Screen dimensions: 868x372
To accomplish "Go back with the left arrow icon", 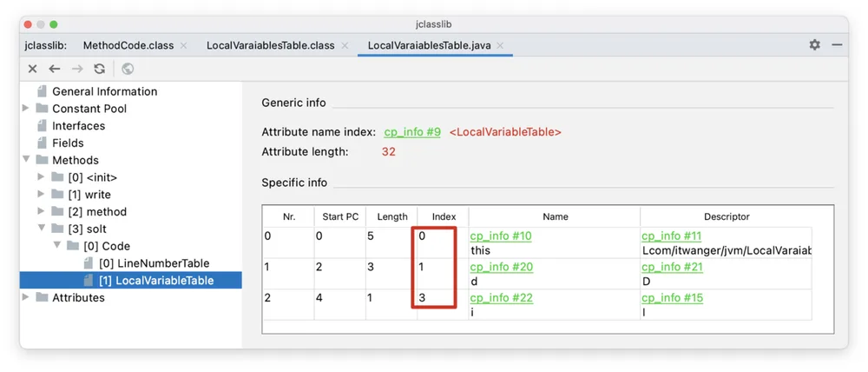I will coord(54,69).
